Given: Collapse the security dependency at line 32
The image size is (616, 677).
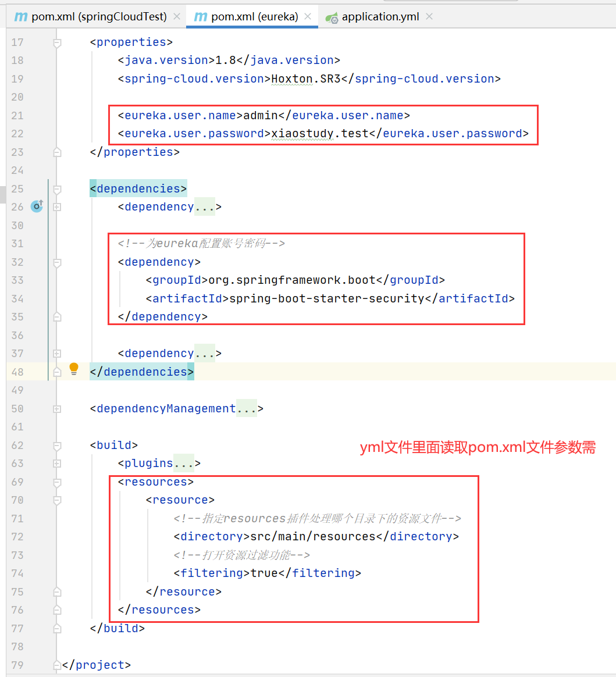Looking at the screenshot, I should point(57,262).
